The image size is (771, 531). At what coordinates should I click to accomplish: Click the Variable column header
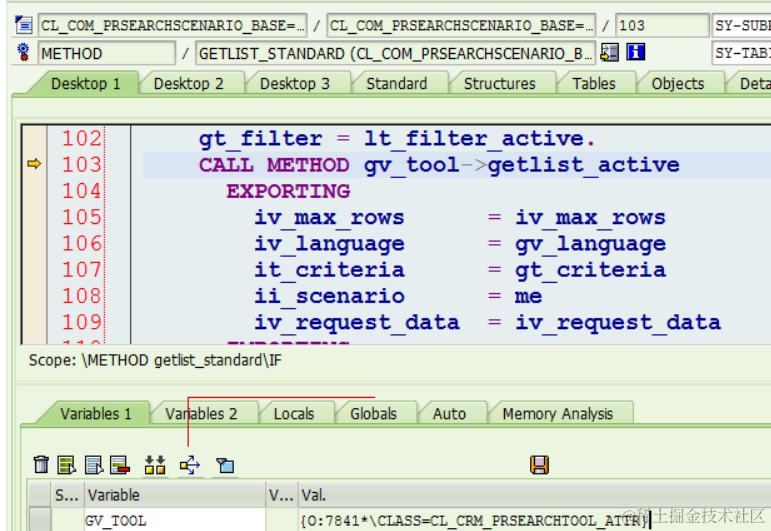(x=176, y=495)
